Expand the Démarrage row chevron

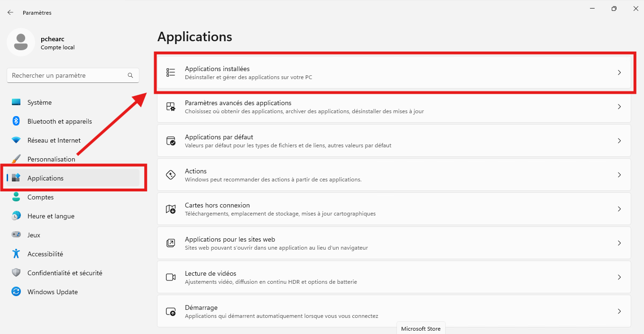[x=619, y=311]
